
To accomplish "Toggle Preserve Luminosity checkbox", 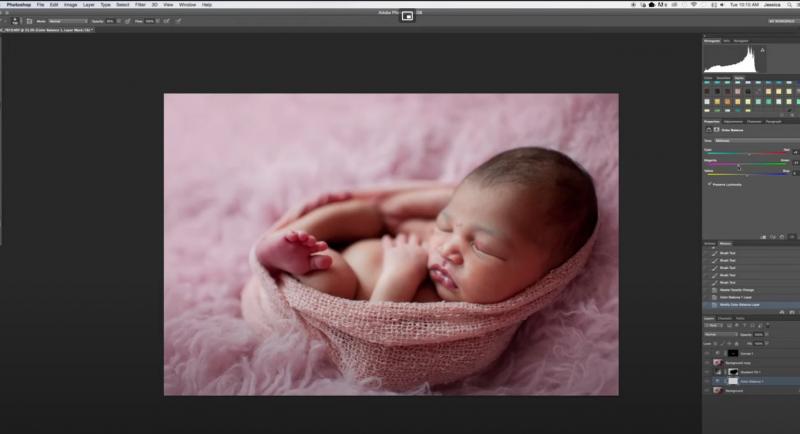I will pos(709,184).
